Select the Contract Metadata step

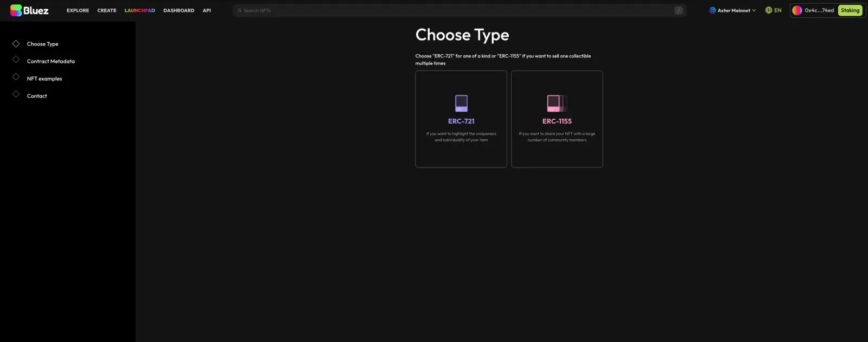[x=51, y=61]
